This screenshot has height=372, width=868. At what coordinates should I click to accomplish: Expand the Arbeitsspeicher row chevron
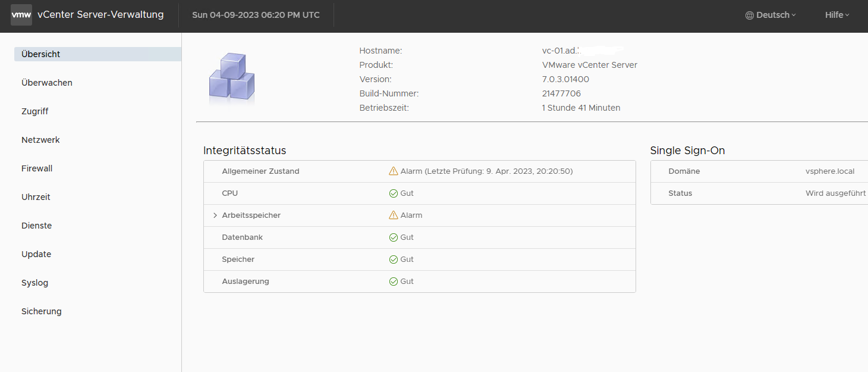point(215,215)
